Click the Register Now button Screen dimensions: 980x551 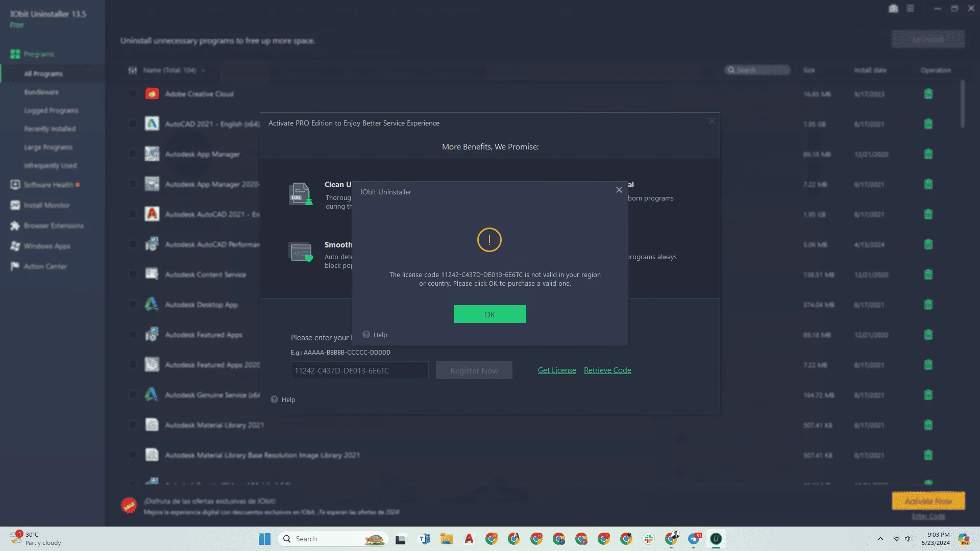click(x=474, y=370)
